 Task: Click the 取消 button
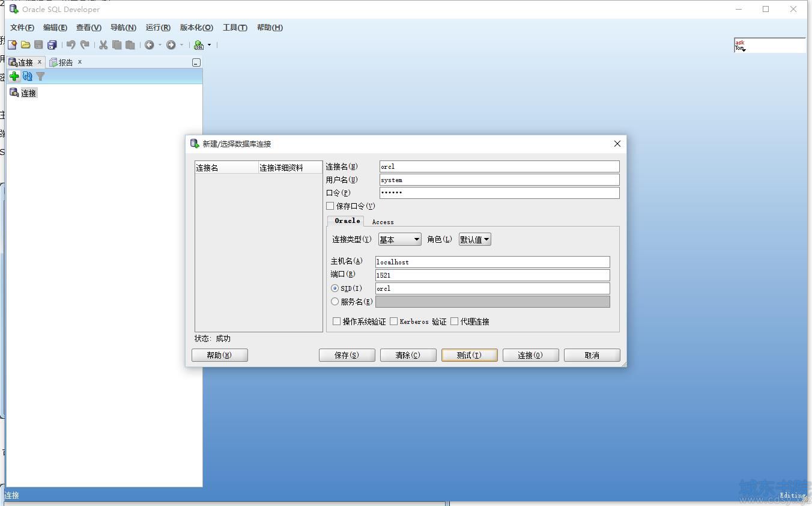click(592, 355)
